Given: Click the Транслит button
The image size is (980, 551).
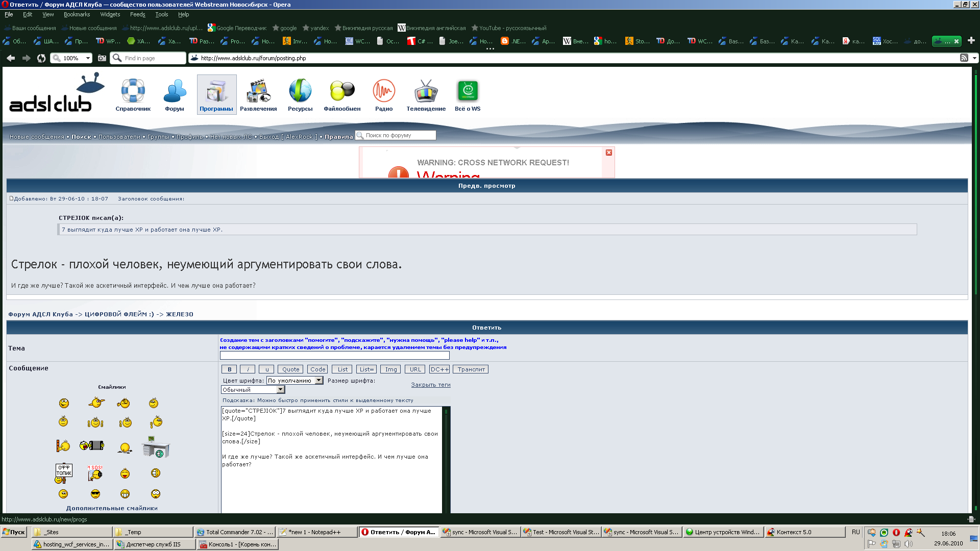Looking at the screenshot, I should [x=471, y=369].
